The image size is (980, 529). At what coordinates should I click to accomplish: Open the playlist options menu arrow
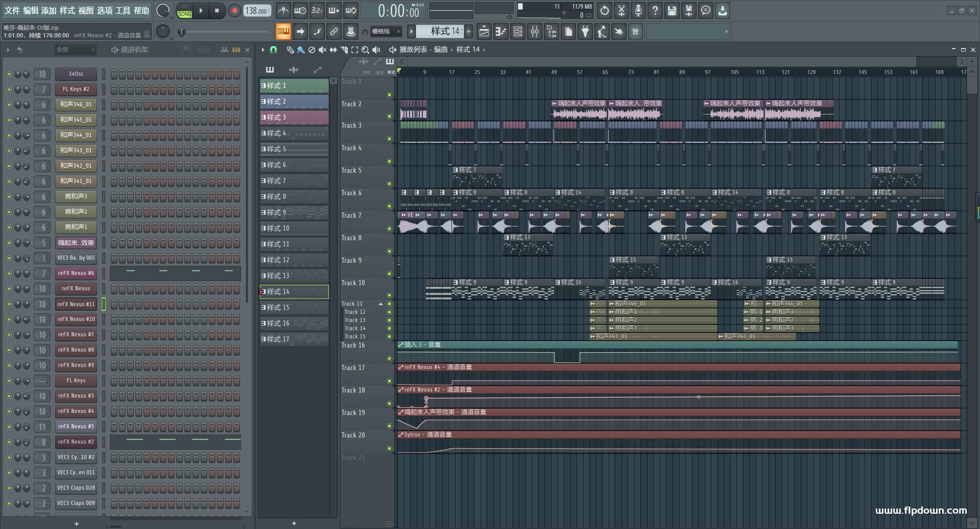point(263,50)
